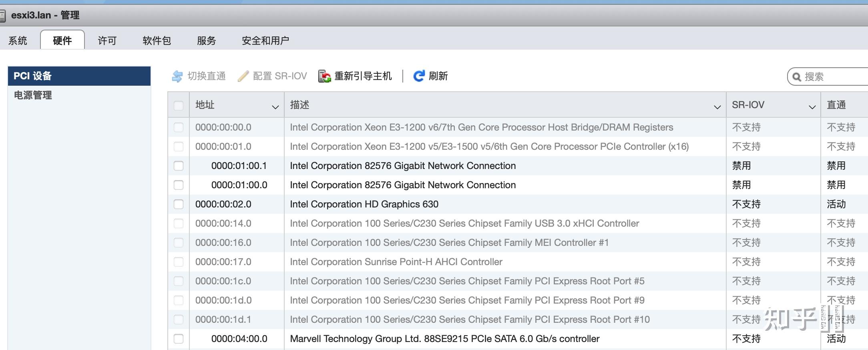Click 'Sunrise Point-H AHCI Controller' description
868x350 pixels.
[x=396, y=262]
